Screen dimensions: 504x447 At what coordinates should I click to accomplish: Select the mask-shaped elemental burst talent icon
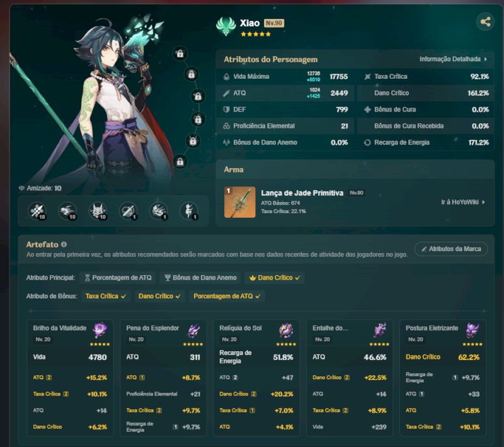point(98,212)
